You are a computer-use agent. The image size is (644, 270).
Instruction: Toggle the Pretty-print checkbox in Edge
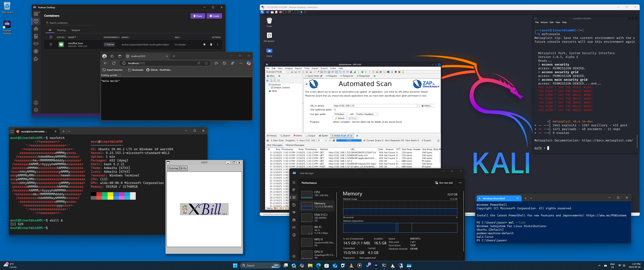pyautogui.click(x=119, y=75)
